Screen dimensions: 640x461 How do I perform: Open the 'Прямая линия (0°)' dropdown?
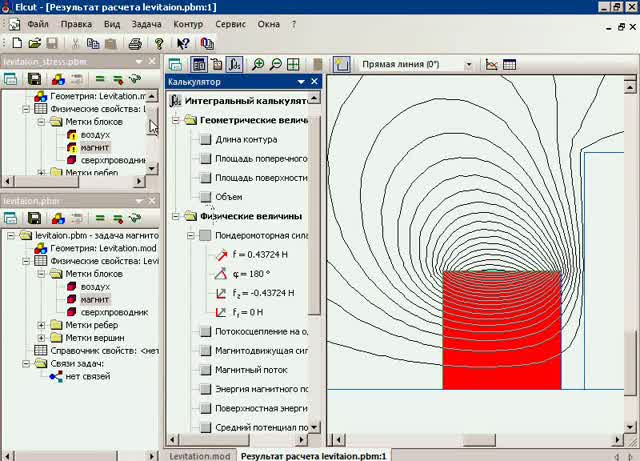click(468, 65)
